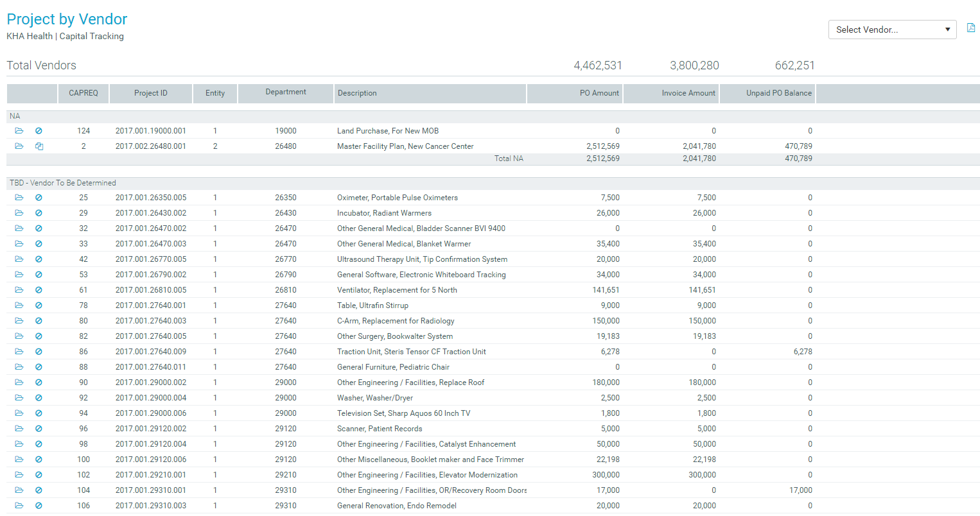
Task: Sort by Department column header
Action: pyautogui.click(x=286, y=92)
